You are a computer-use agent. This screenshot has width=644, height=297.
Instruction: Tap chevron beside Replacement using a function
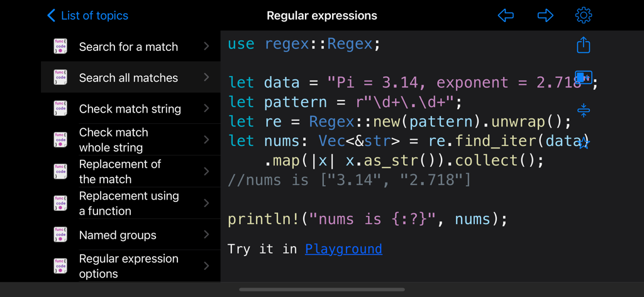click(x=206, y=203)
